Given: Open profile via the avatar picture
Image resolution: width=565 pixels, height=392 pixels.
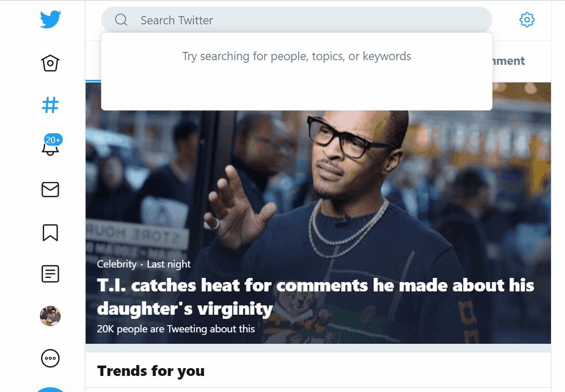Looking at the screenshot, I should click(50, 316).
